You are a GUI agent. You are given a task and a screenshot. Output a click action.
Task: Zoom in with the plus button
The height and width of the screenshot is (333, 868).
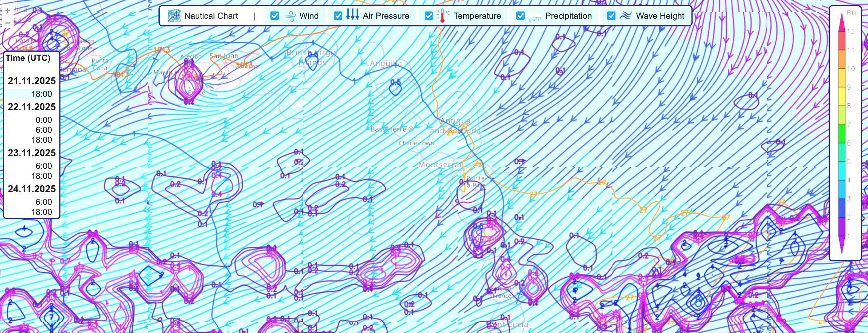pyautogui.click(x=8, y=10)
